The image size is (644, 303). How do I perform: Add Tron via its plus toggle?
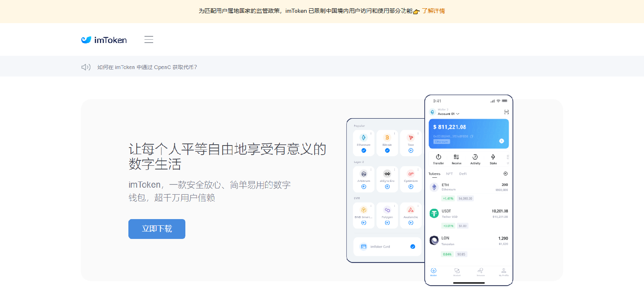(x=411, y=150)
